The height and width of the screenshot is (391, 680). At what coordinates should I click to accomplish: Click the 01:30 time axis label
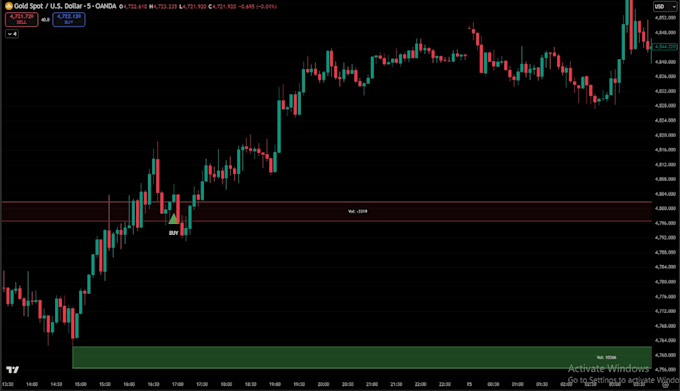(x=542, y=384)
